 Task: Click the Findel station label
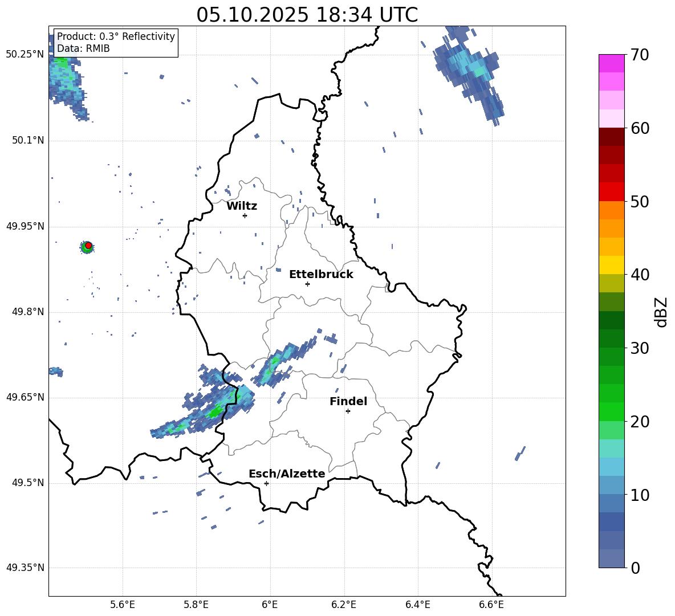[x=348, y=401]
